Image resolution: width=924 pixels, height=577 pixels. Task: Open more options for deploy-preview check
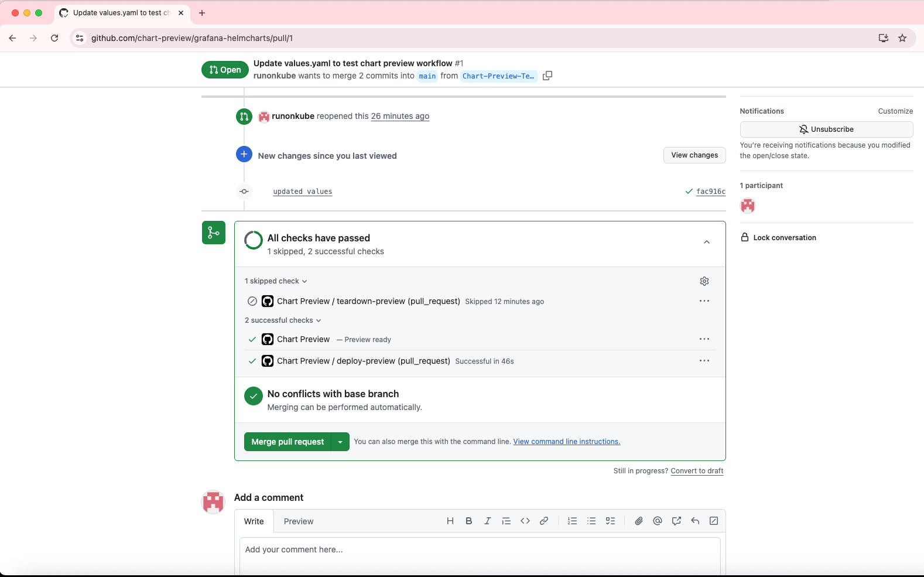pos(704,361)
